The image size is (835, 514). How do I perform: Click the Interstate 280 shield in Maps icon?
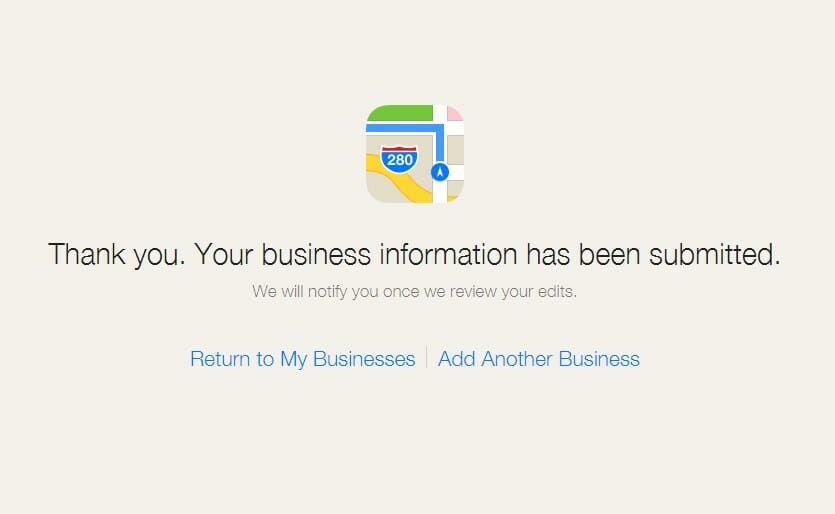coord(399,159)
